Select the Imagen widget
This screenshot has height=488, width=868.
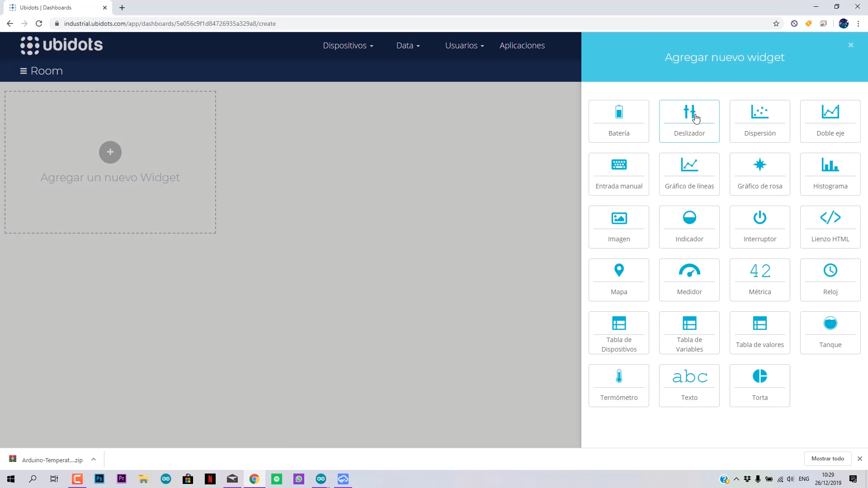pyautogui.click(x=618, y=227)
